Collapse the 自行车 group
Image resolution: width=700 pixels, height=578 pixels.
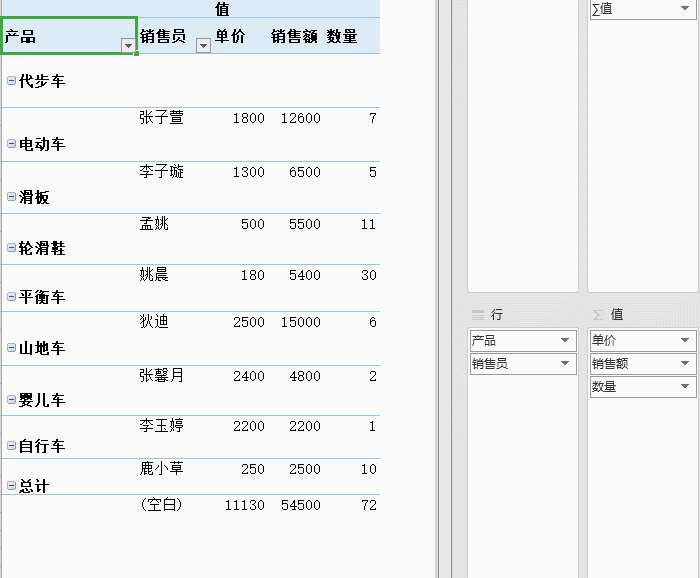(12, 445)
